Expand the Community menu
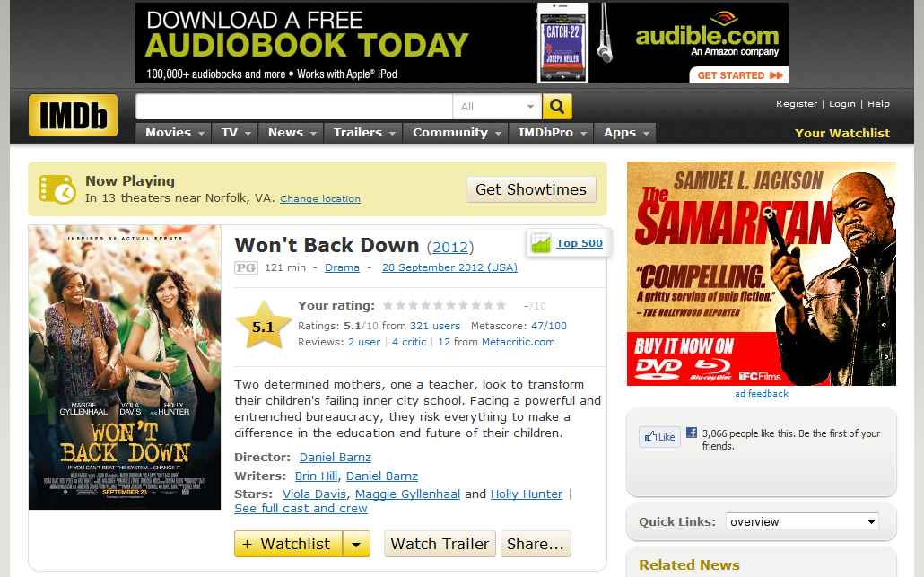This screenshot has height=577, width=924. click(x=456, y=133)
